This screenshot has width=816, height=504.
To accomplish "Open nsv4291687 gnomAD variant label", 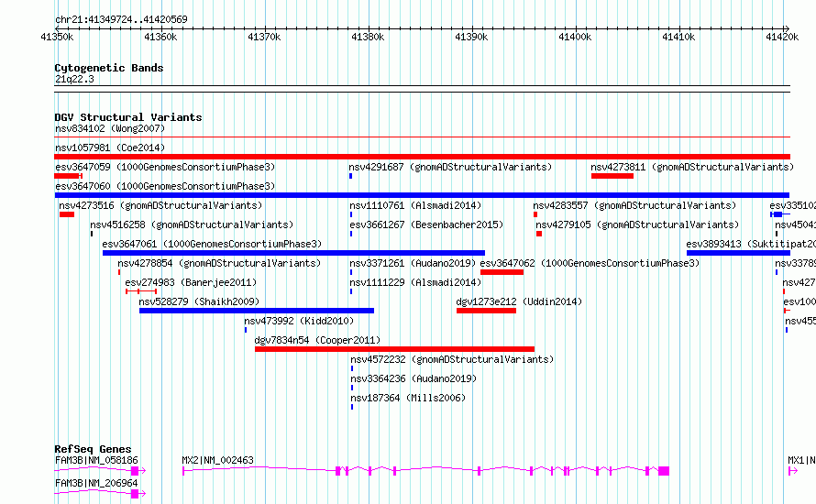I will 450,167.
